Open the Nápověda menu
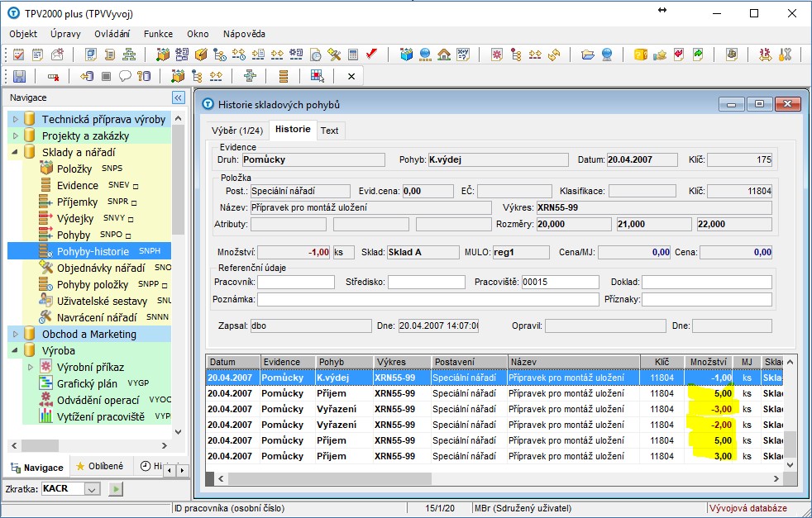This screenshot has width=812, height=518. coord(245,34)
